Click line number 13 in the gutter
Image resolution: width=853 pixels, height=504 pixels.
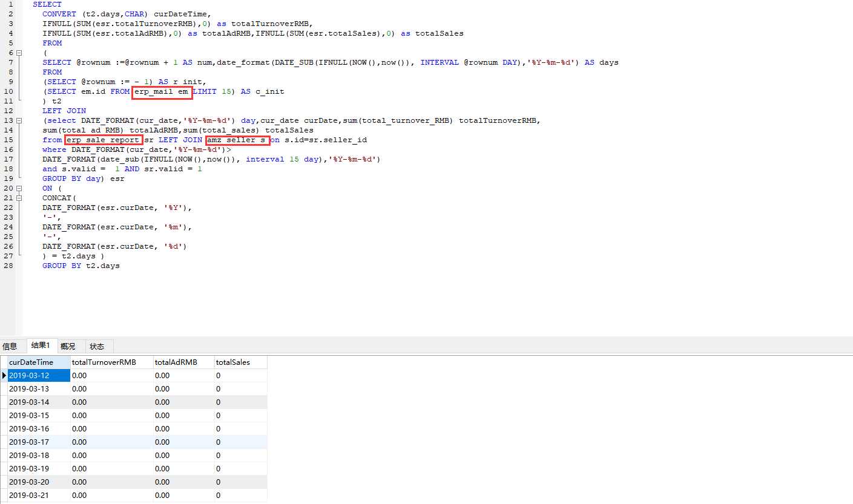8,120
